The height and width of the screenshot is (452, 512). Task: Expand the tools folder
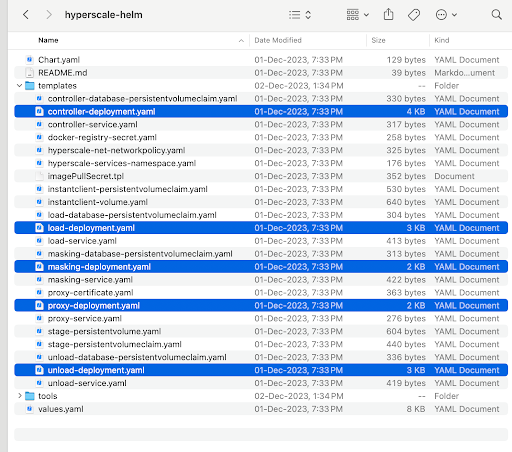(x=19, y=396)
